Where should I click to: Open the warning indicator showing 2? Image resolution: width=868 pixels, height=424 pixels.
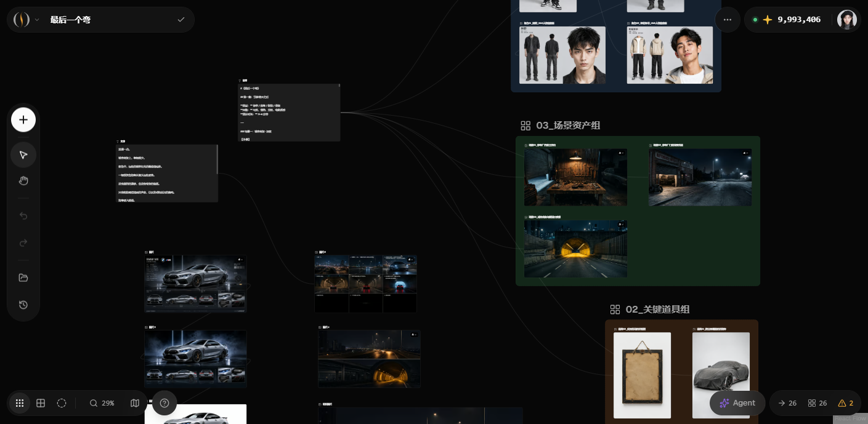[x=846, y=403]
